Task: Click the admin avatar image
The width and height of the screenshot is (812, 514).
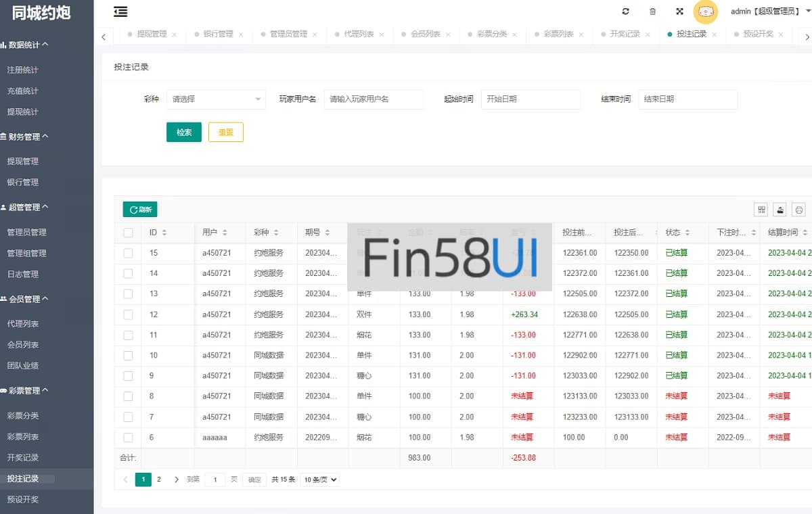Action: tap(706, 11)
